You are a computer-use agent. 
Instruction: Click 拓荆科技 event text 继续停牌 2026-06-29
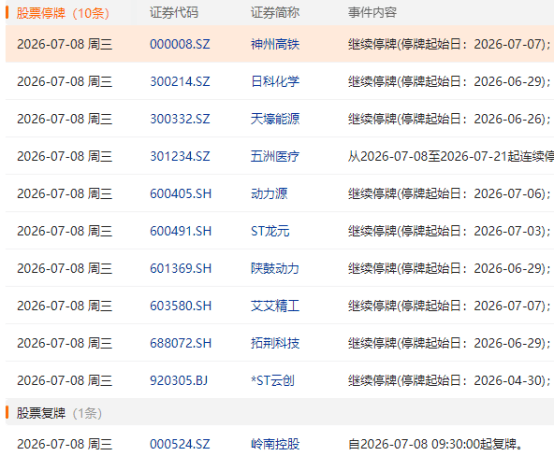tap(449, 343)
